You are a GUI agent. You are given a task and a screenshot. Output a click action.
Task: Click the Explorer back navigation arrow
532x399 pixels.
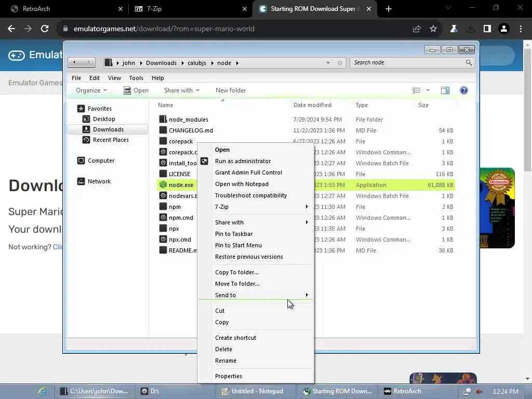point(74,62)
